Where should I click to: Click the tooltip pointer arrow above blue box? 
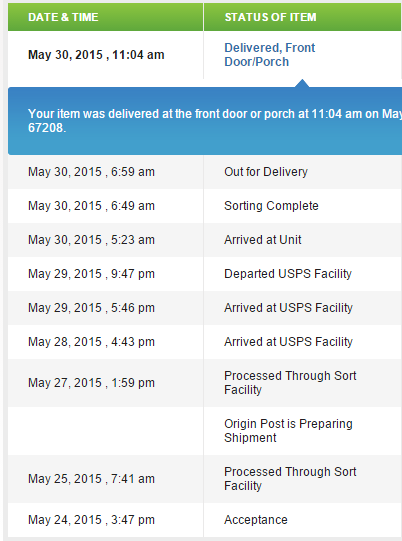coord(302,83)
